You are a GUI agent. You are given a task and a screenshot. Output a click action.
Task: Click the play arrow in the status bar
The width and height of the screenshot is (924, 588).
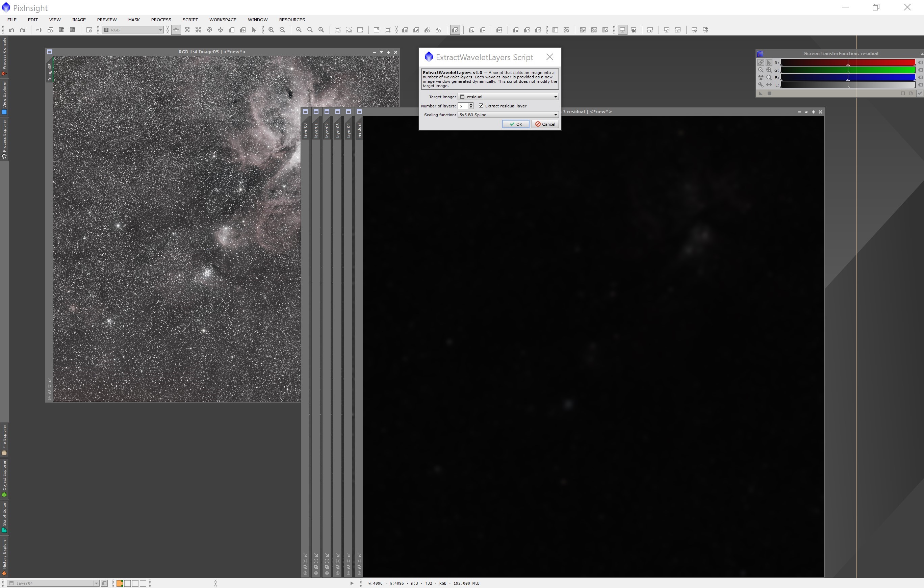tap(352, 583)
